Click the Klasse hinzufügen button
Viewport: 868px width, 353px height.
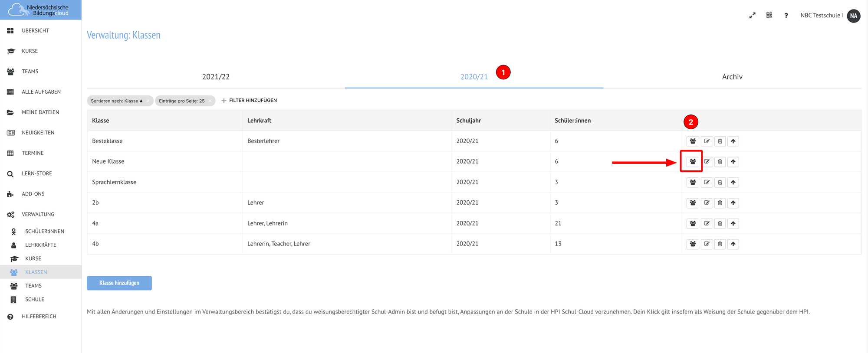(x=119, y=283)
